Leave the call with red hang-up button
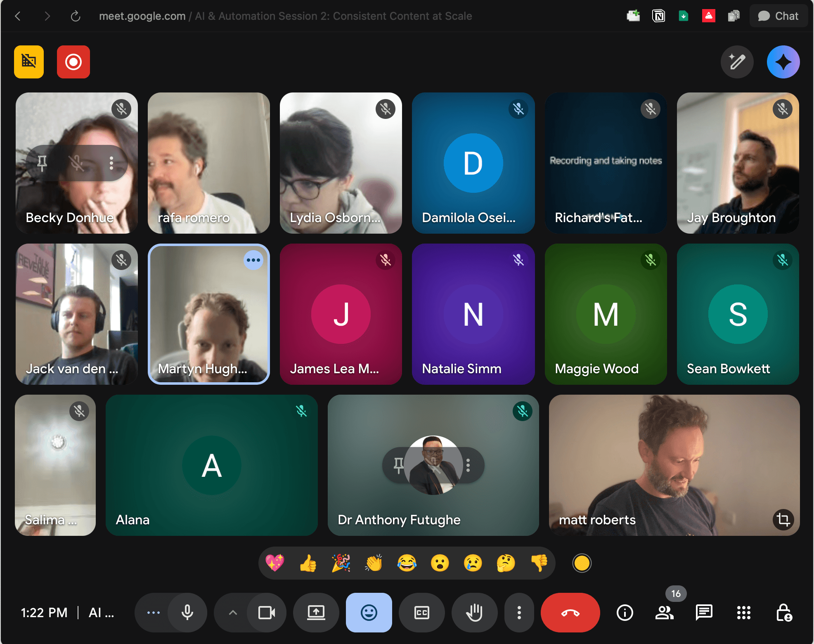The image size is (814, 644). [x=570, y=613]
